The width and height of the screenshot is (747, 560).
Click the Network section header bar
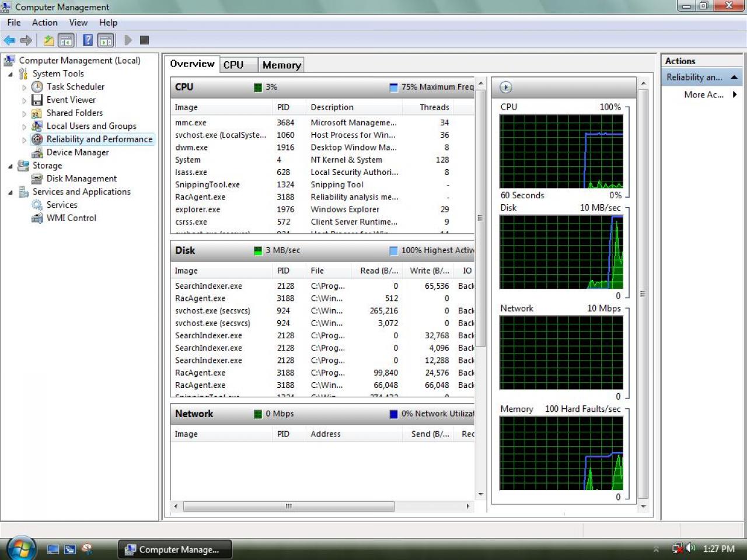click(322, 414)
